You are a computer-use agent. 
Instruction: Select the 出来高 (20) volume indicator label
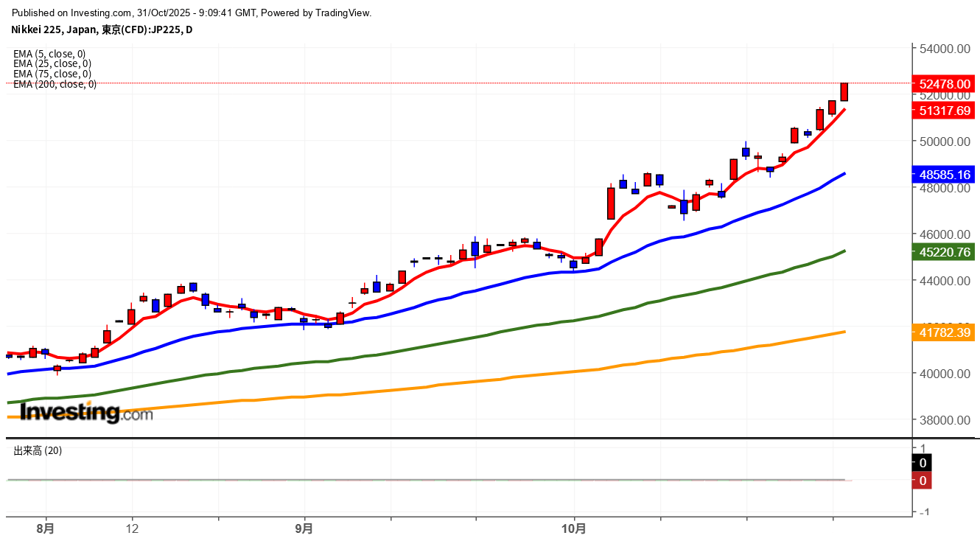(x=38, y=450)
